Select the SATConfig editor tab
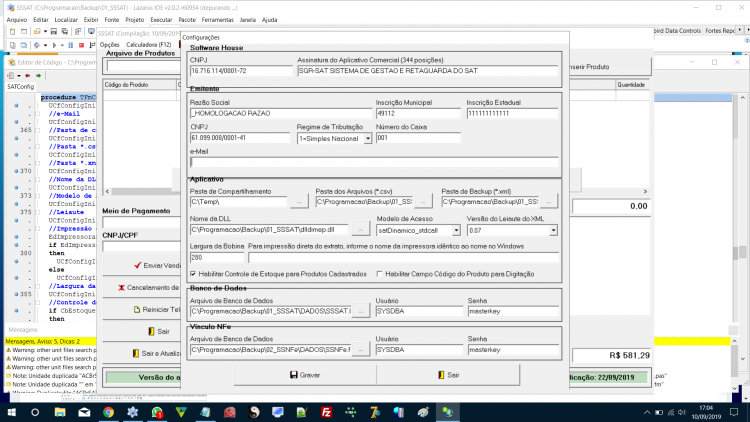Image resolution: width=750 pixels, height=422 pixels. pyautogui.click(x=21, y=87)
